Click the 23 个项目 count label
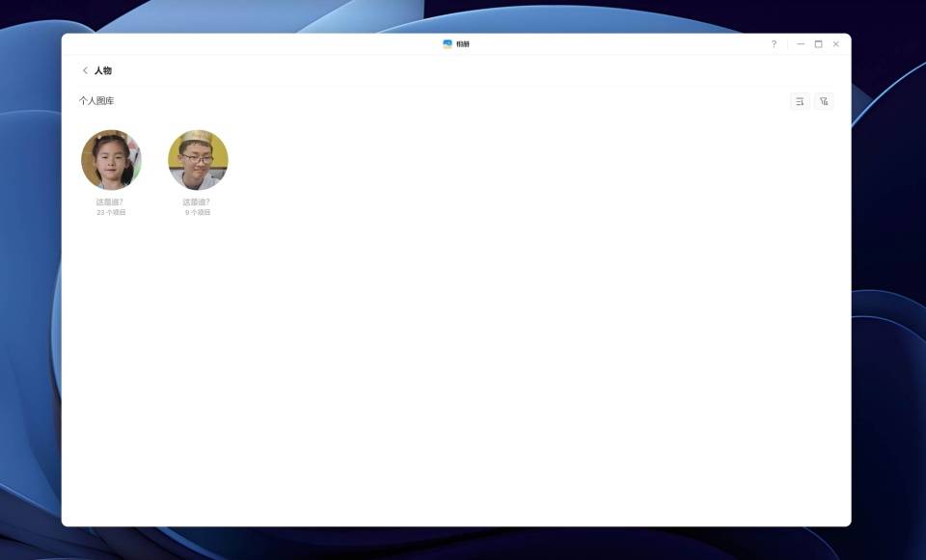The width and height of the screenshot is (926, 560). click(111, 213)
